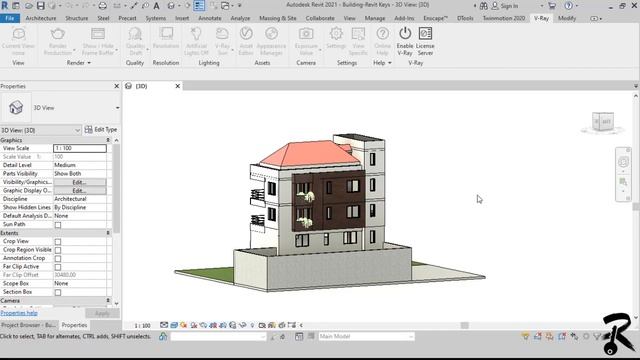
Task: Open the Annotate ribbon tab
Action: [x=210, y=18]
